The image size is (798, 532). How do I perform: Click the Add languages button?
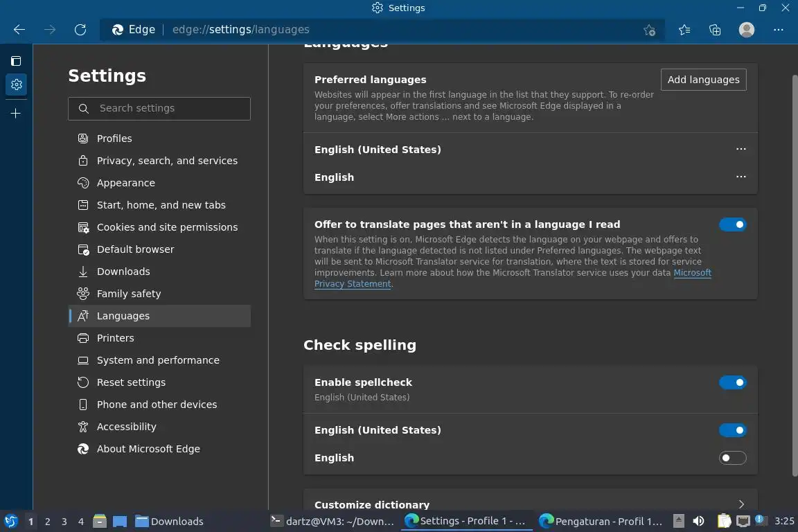(x=703, y=80)
